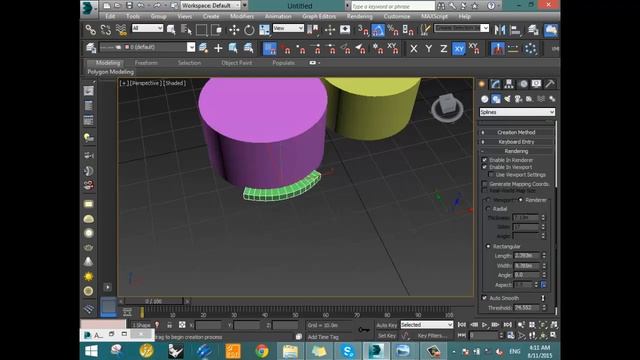The width and height of the screenshot is (640, 360).
Task: Open the Key Filters dialog button
Action: pos(432,336)
